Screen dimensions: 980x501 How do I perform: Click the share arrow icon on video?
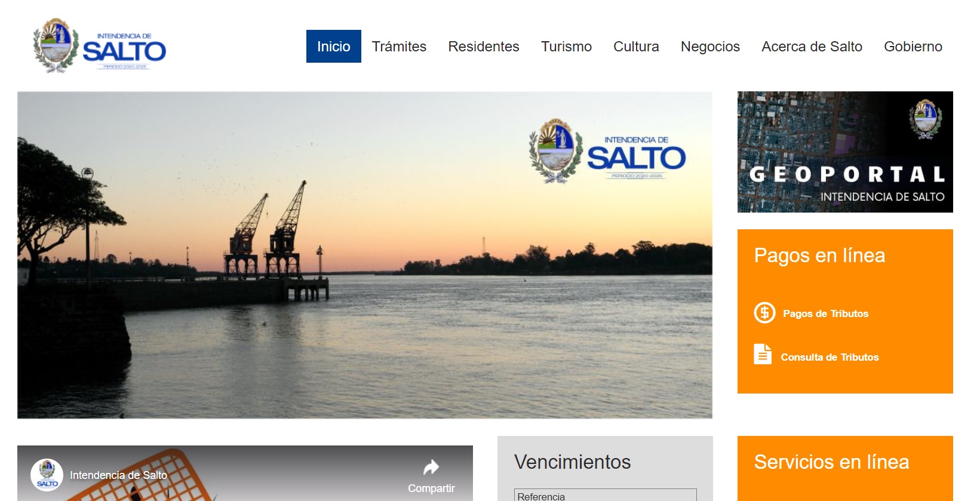coord(431,467)
